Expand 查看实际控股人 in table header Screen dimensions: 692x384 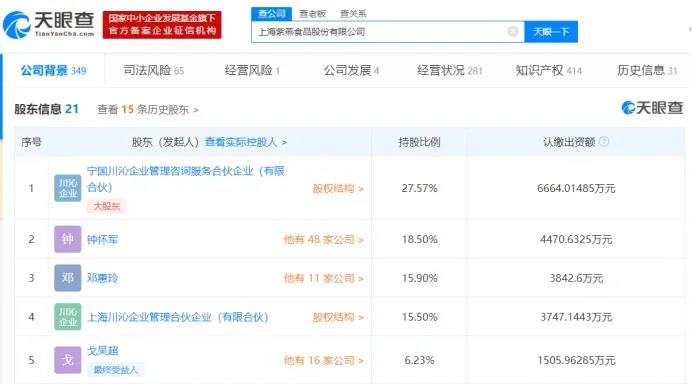pos(246,142)
